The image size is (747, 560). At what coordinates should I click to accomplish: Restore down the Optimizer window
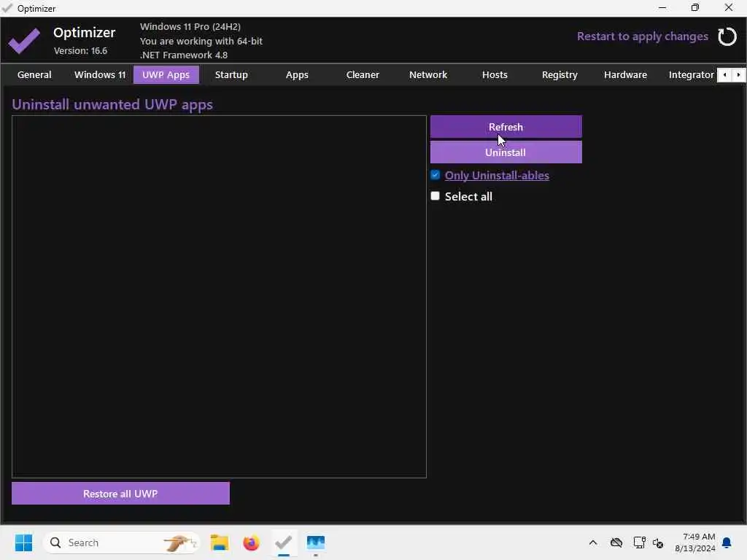[x=695, y=8]
